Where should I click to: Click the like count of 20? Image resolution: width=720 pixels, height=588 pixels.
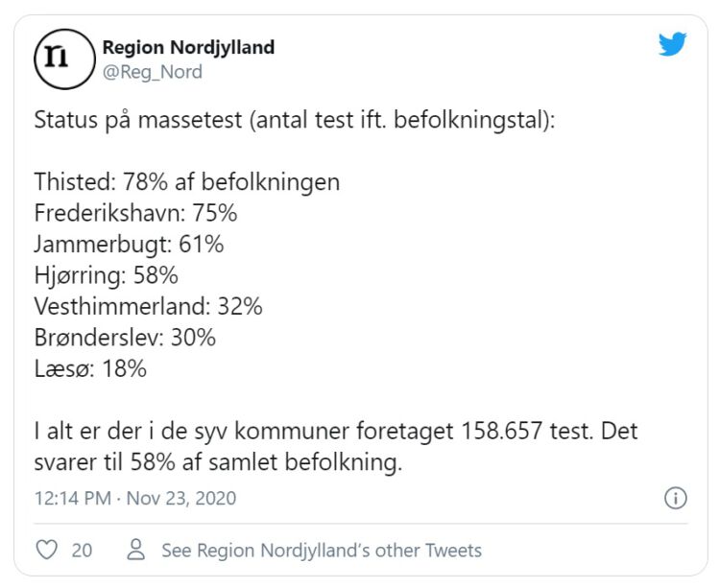click(82, 550)
